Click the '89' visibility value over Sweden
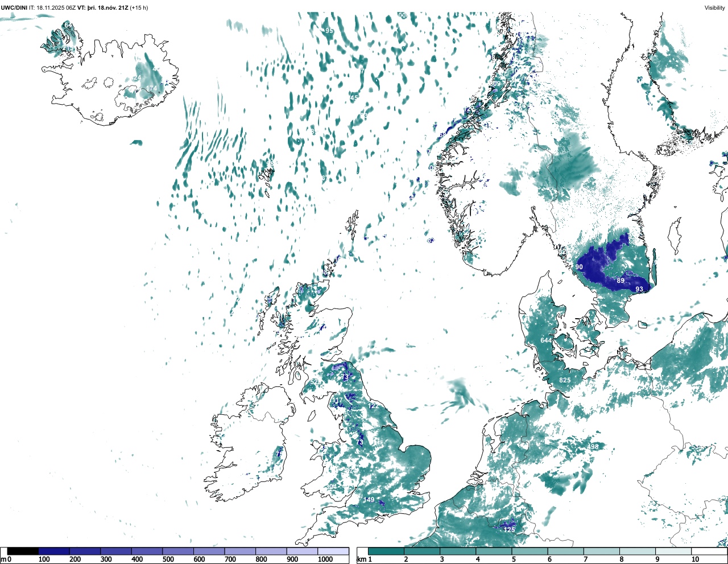The width and height of the screenshot is (728, 564). tap(621, 281)
